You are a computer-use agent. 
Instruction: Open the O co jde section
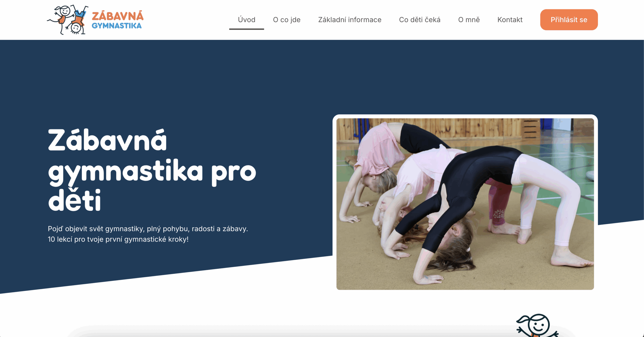pos(287,20)
